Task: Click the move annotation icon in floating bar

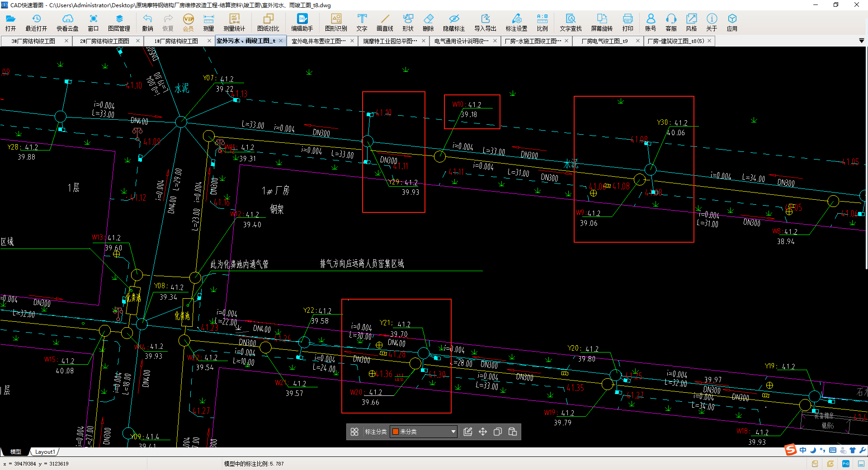Action: (x=483, y=432)
